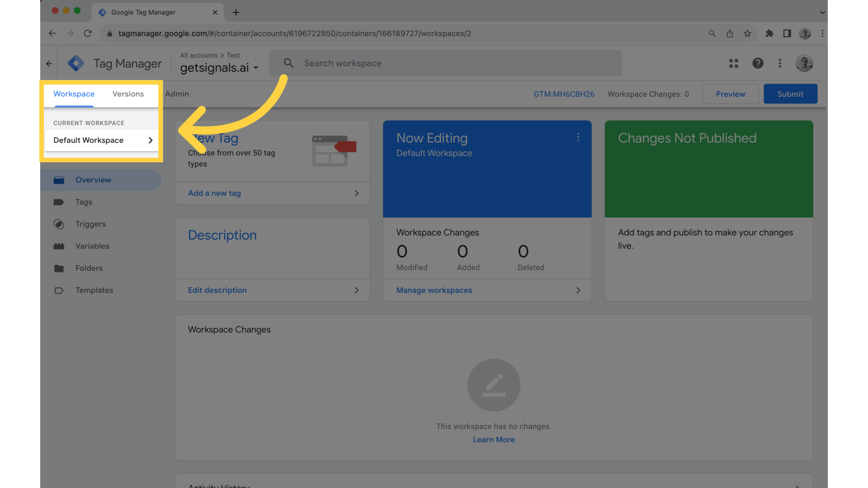Select the Google Tag Manager browser tab

pos(156,12)
